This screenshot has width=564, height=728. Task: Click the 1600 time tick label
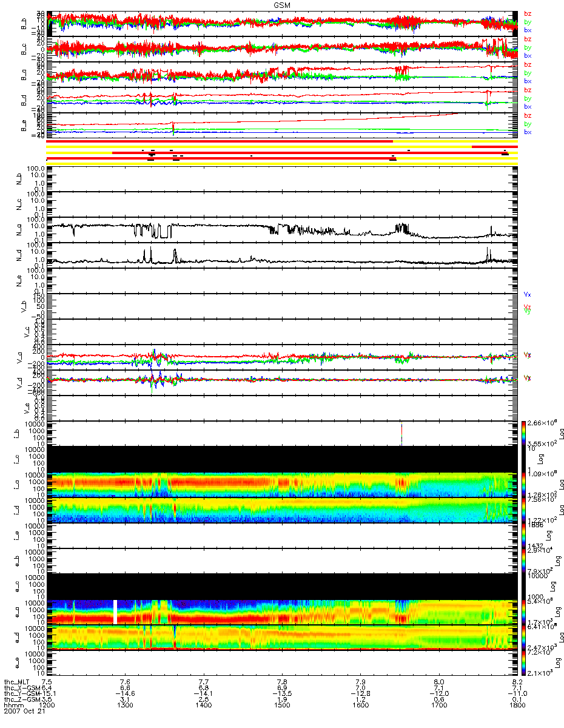coord(360,706)
